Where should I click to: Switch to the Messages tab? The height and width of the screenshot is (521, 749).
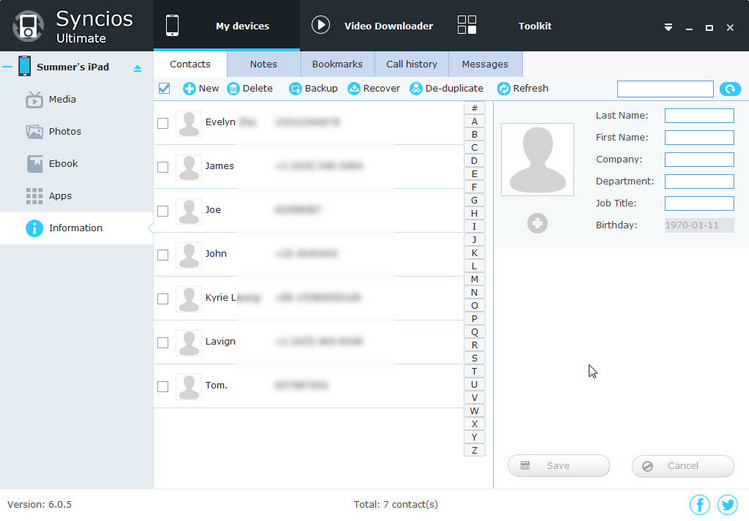485,64
